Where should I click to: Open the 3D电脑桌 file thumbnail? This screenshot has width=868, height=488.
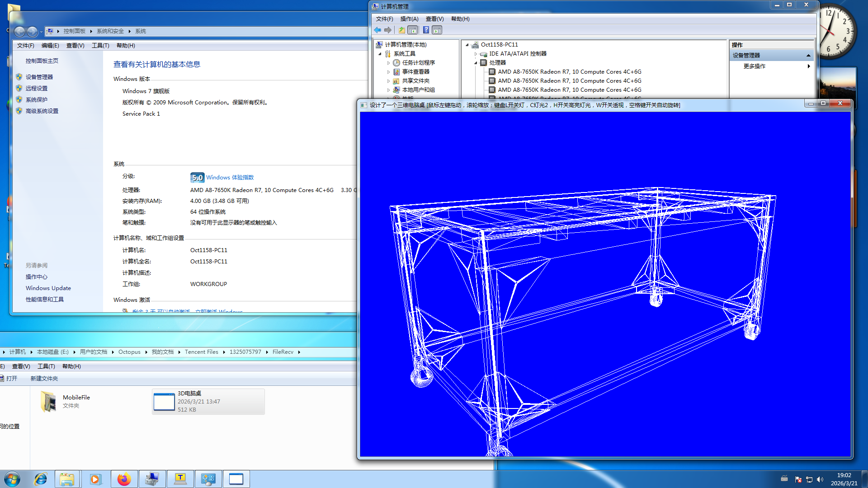[164, 402]
